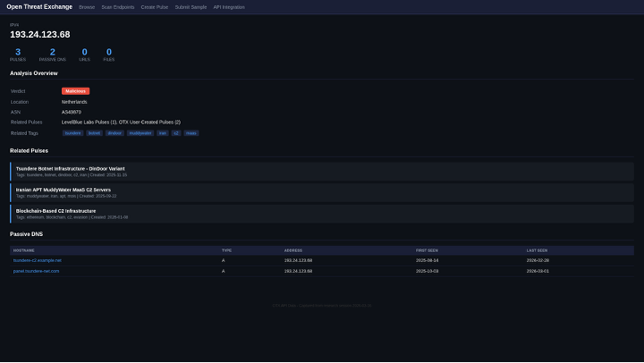Click the 3 Pulses counter

pyautogui.click(x=18, y=53)
